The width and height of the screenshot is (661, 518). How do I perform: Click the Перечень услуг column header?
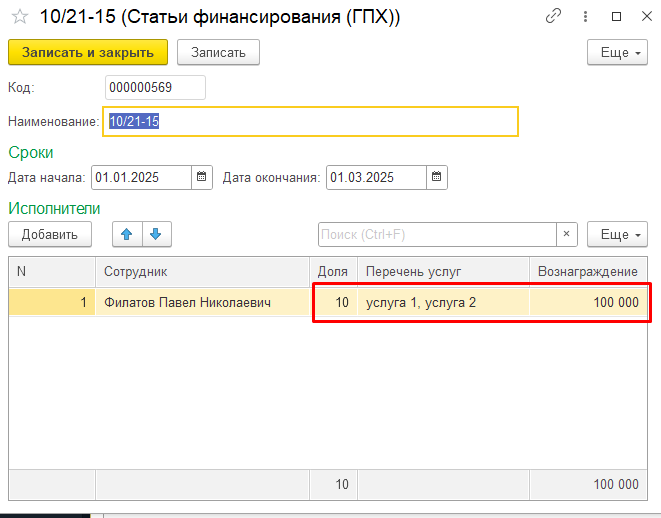click(x=443, y=271)
